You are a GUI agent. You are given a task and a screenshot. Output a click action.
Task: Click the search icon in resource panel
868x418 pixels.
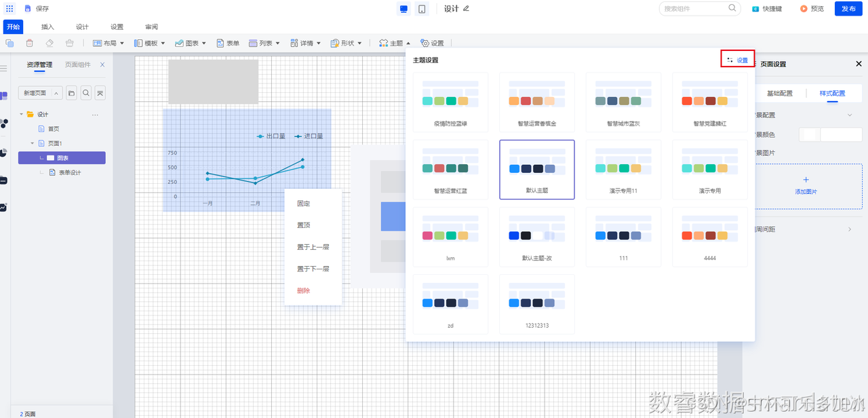(x=86, y=93)
